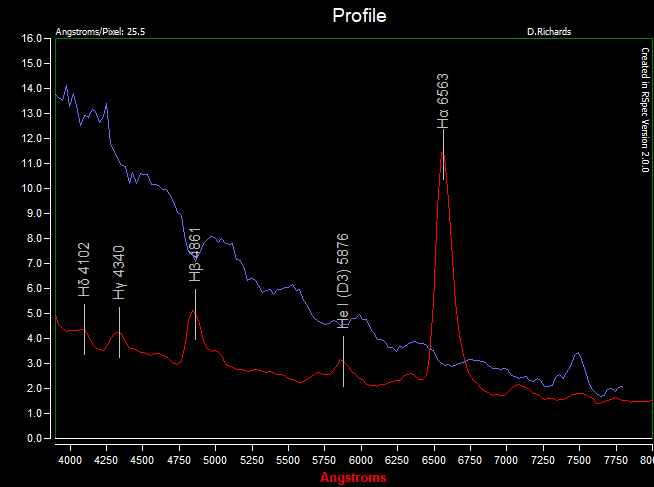The image size is (654, 487).
Task: Select the Hδ 4102 line label
Action: pos(84,270)
